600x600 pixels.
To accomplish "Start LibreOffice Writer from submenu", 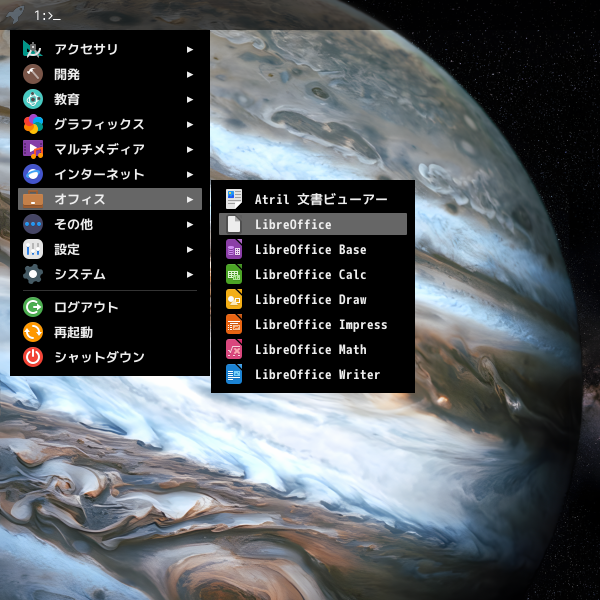I will click(x=313, y=374).
